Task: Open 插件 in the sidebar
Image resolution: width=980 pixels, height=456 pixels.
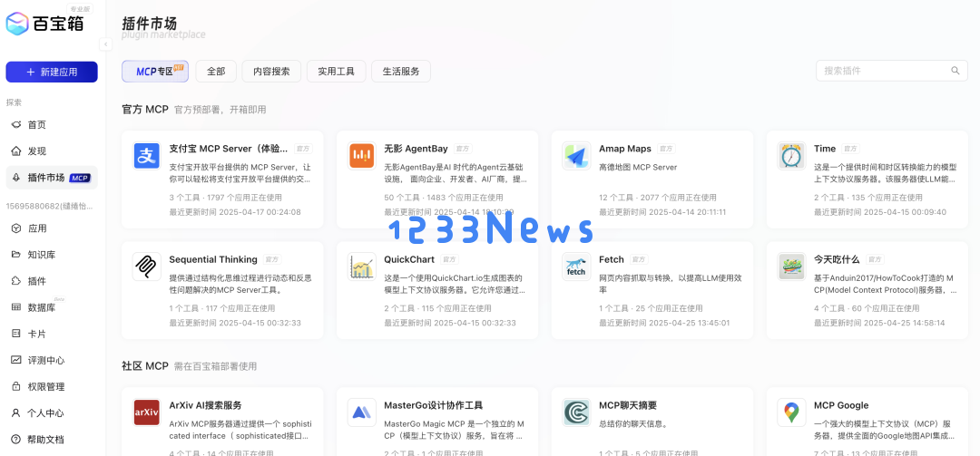Action: 52,281
